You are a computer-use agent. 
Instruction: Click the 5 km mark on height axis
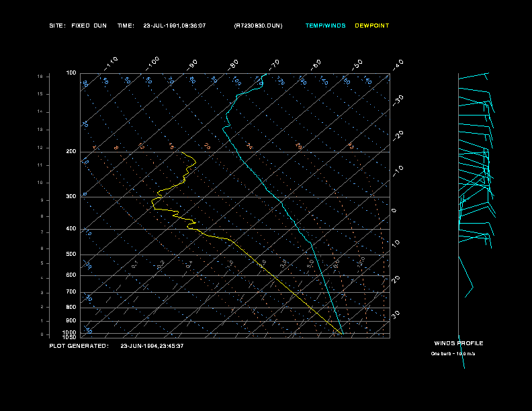[42, 263]
